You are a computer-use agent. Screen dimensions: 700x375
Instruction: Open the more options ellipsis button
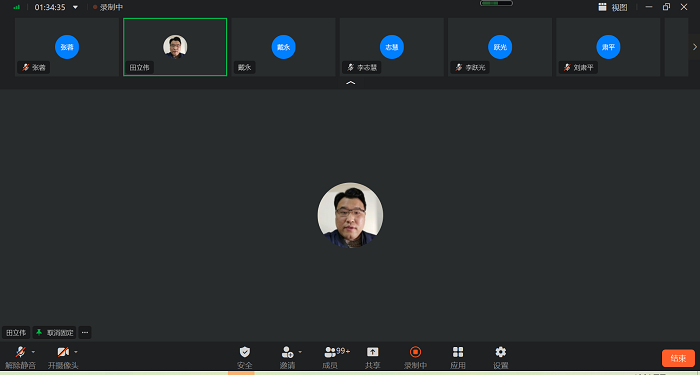click(x=85, y=333)
